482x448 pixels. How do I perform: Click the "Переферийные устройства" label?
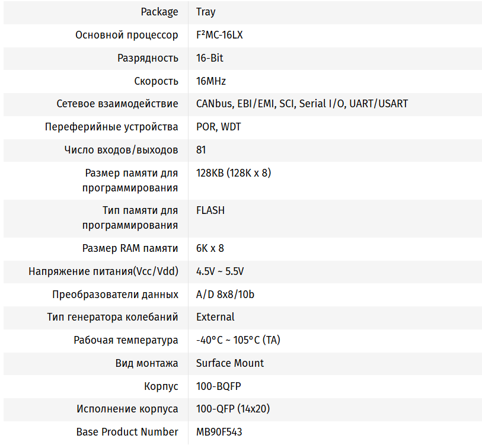[x=111, y=127]
